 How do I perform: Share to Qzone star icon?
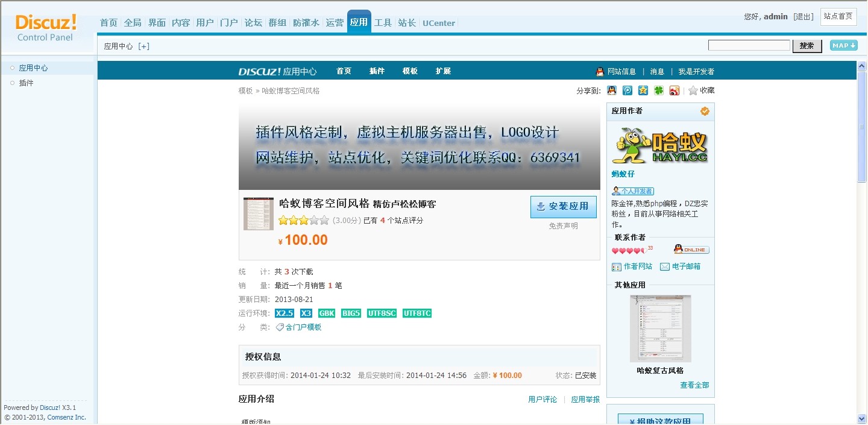pyautogui.click(x=643, y=90)
